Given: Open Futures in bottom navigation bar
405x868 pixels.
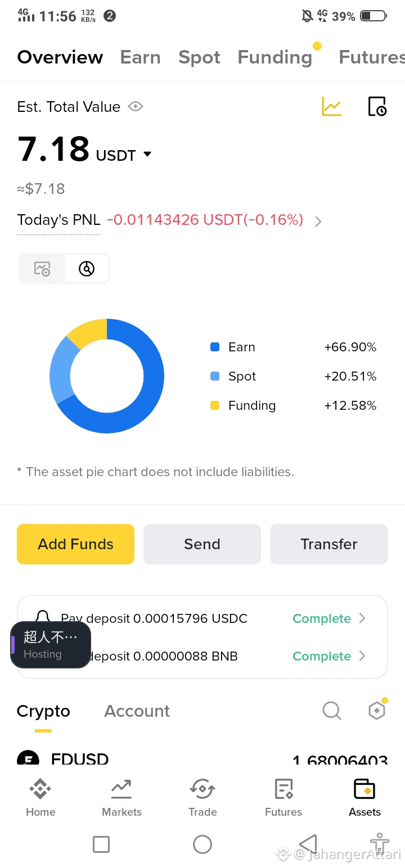Looking at the screenshot, I should [x=283, y=797].
